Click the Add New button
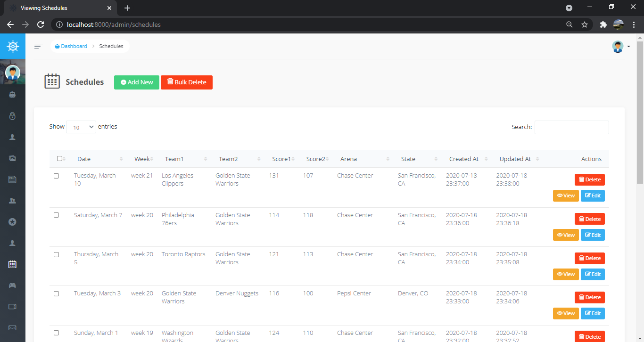 (x=136, y=82)
